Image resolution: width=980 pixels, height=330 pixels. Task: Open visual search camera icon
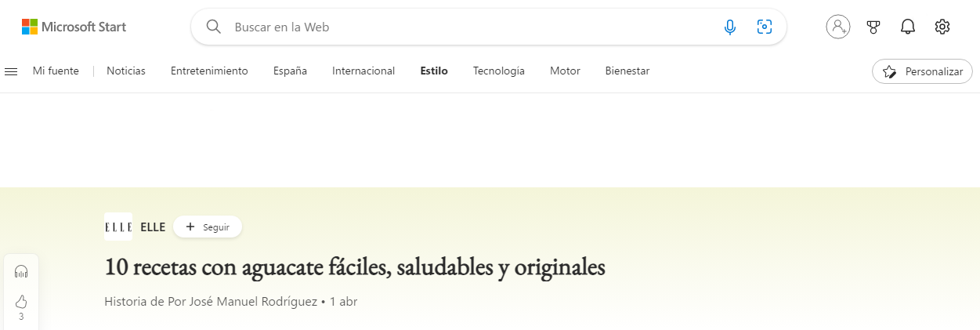(765, 27)
